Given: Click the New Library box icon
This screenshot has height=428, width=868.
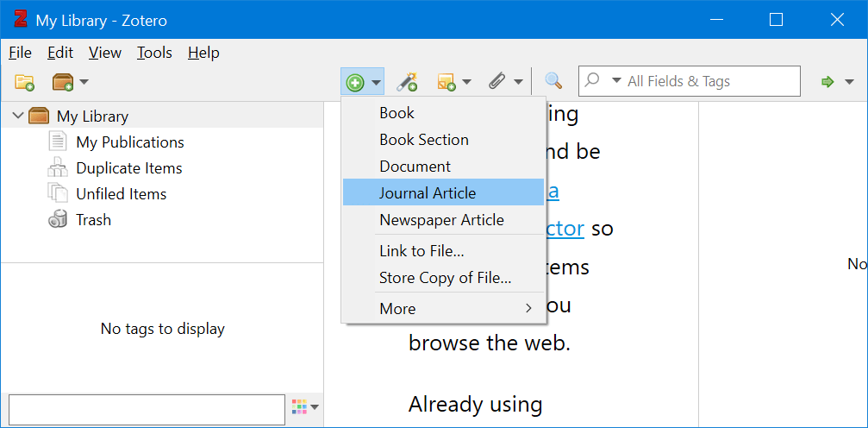Looking at the screenshot, I should pyautogui.click(x=63, y=82).
